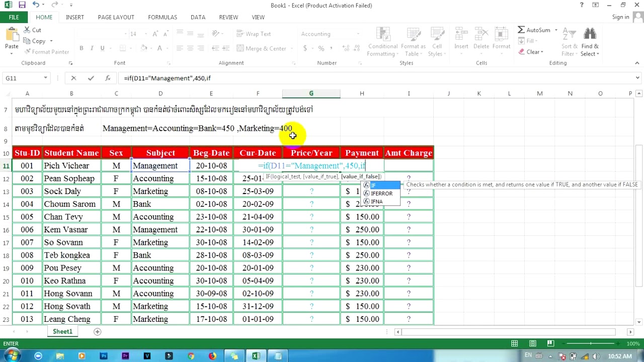Image resolution: width=644 pixels, height=362 pixels.
Task: Click the Cell Styles icon
Action: click(437, 34)
